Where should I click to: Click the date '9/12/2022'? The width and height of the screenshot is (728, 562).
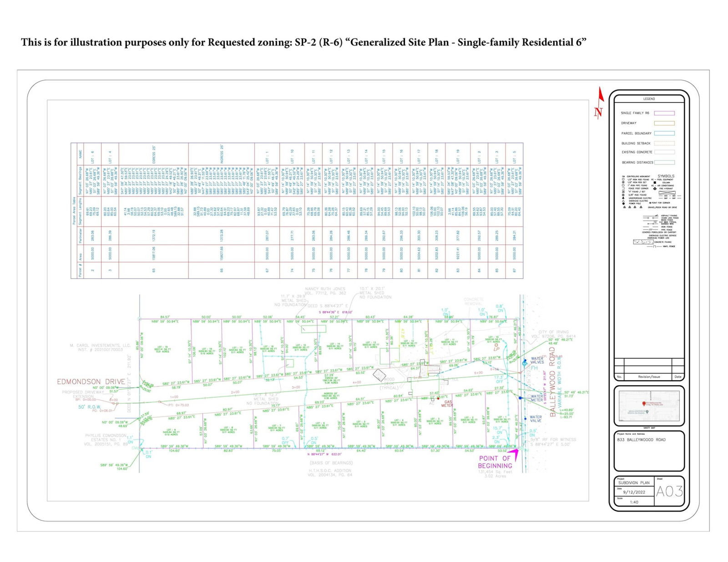[634, 492]
